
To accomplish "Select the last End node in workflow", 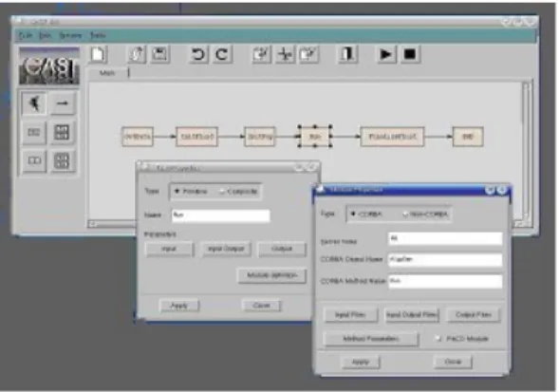I will click(x=468, y=137).
